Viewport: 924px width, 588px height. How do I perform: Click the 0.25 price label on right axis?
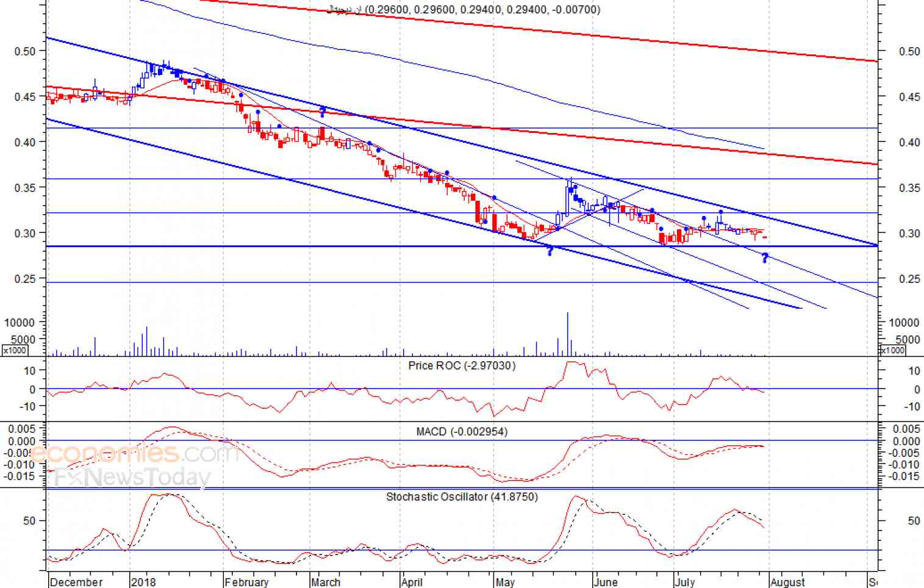coord(909,279)
